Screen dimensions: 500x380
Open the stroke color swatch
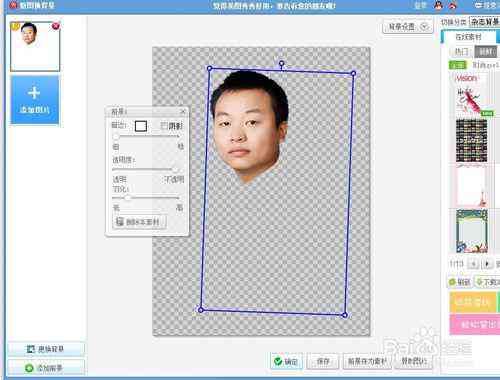click(141, 126)
